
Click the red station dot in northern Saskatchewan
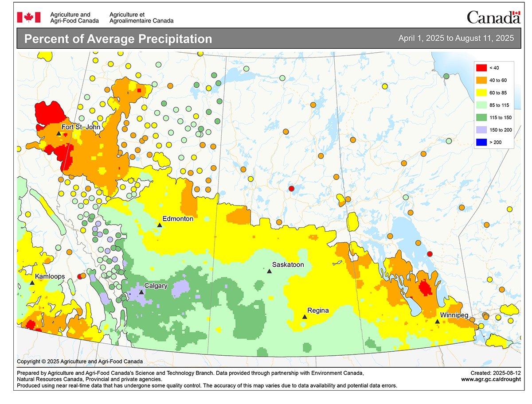291,189
